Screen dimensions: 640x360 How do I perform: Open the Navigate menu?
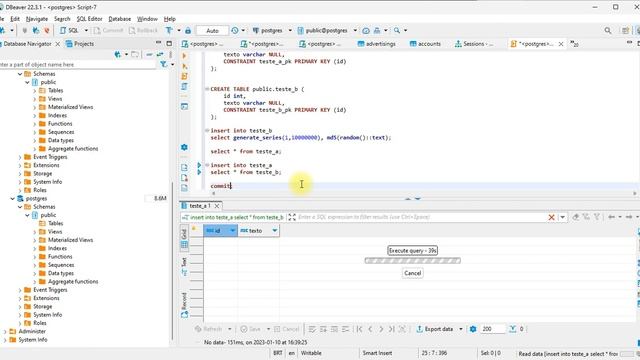coord(37,19)
